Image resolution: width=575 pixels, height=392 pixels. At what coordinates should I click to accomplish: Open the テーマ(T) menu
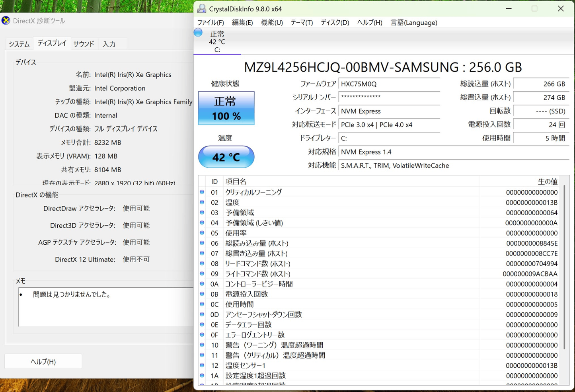coord(302,23)
